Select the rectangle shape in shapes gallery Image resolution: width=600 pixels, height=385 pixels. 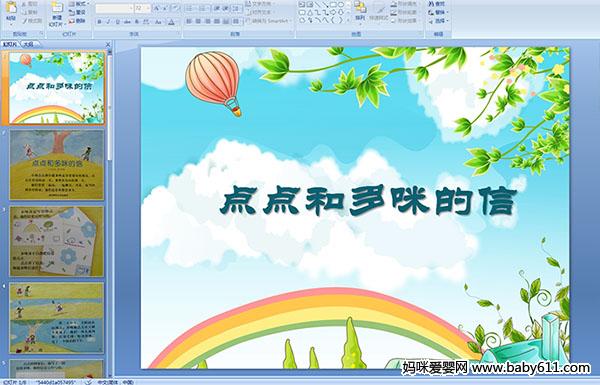click(333, 5)
